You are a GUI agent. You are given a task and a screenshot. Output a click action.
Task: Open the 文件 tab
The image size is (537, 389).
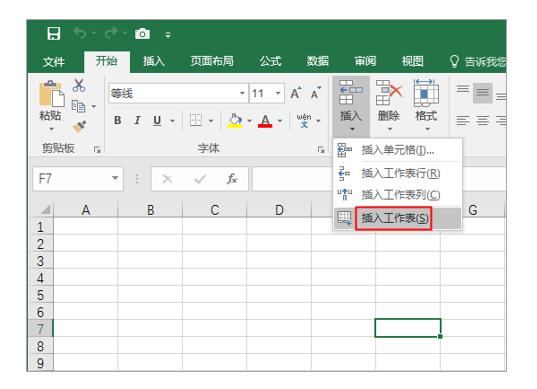pos(54,61)
